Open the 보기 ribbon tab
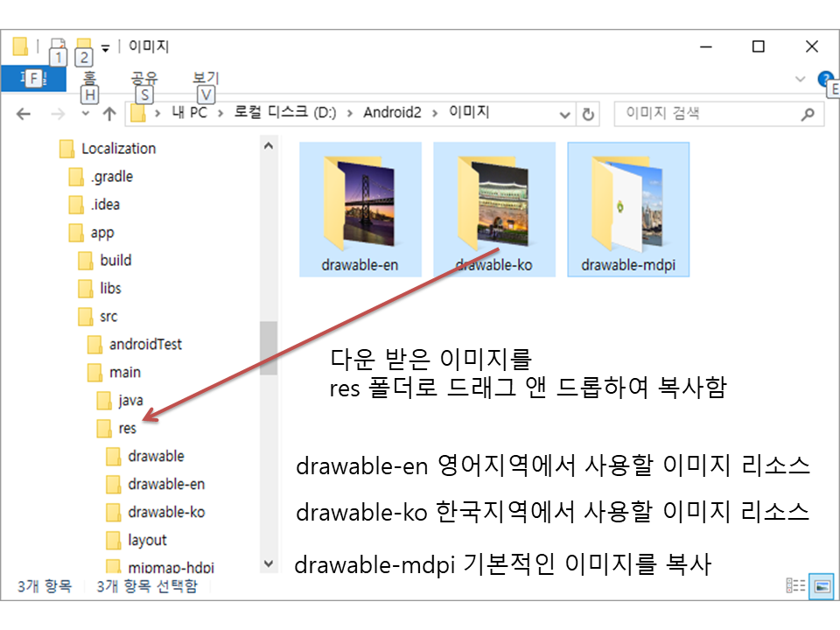Viewport: 840px width, 630px height. 206,79
